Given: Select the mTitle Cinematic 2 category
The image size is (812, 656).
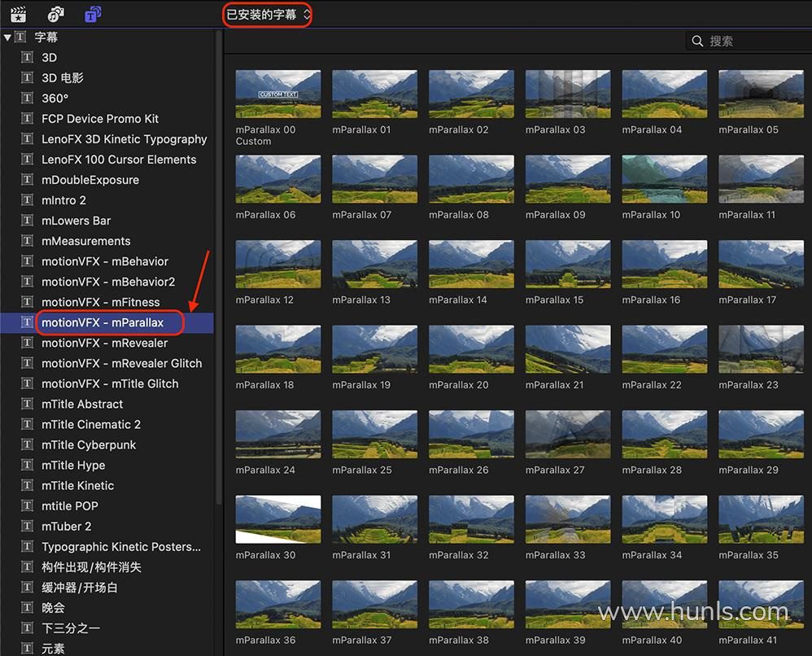Looking at the screenshot, I should click(x=91, y=424).
